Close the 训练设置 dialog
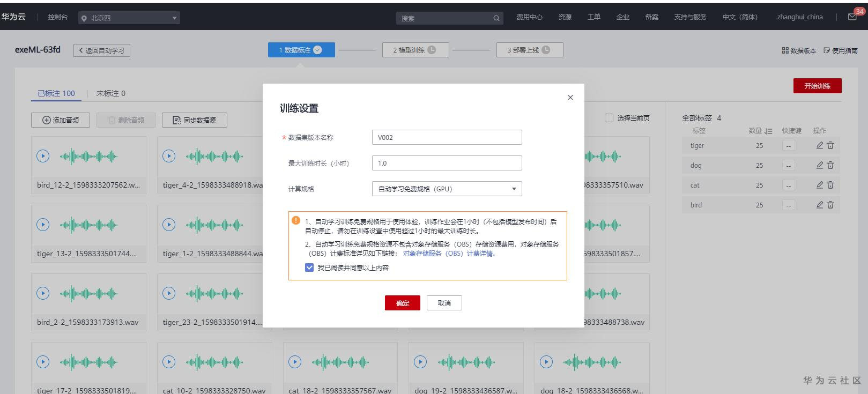Image resolution: width=868 pixels, height=394 pixels. click(x=570, y=98)
